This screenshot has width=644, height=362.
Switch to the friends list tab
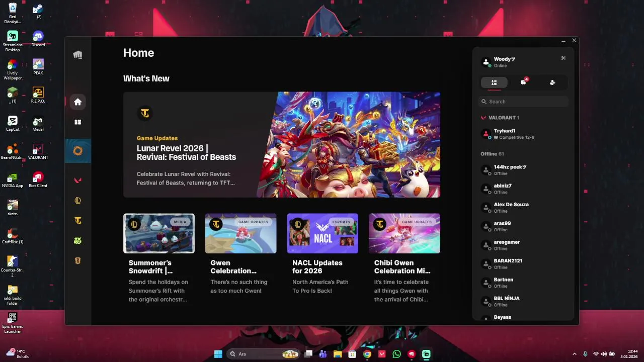pyautogui.click(x=494, y=82)
